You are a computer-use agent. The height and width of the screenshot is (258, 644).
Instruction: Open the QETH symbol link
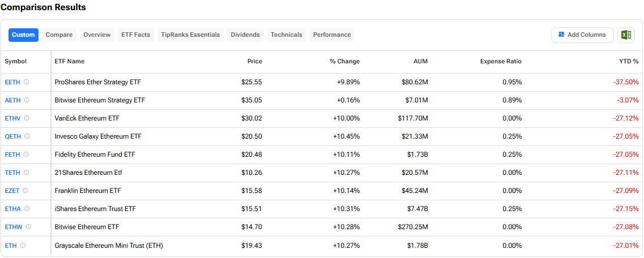pos(12,136)
